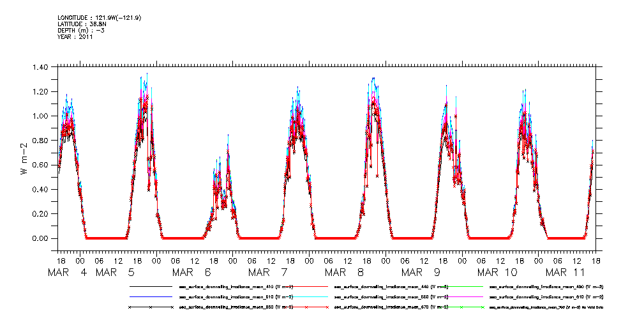The width and height of the screenshot is (644, 322).
Task: Click the 1.00 y-axis tick label
Action: click(40, 116)
